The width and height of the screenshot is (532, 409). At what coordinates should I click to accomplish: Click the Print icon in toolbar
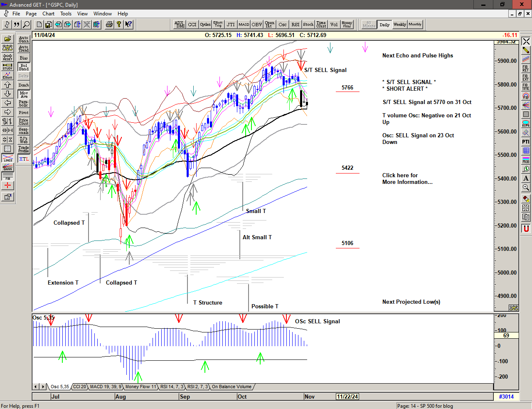(x=109, y=25)
